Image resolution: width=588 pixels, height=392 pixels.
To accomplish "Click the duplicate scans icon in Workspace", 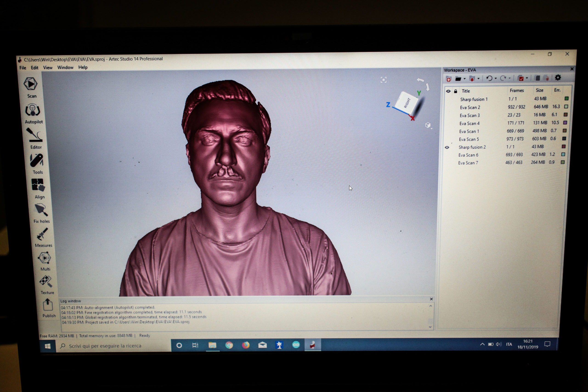I will (x=537, y=78).
